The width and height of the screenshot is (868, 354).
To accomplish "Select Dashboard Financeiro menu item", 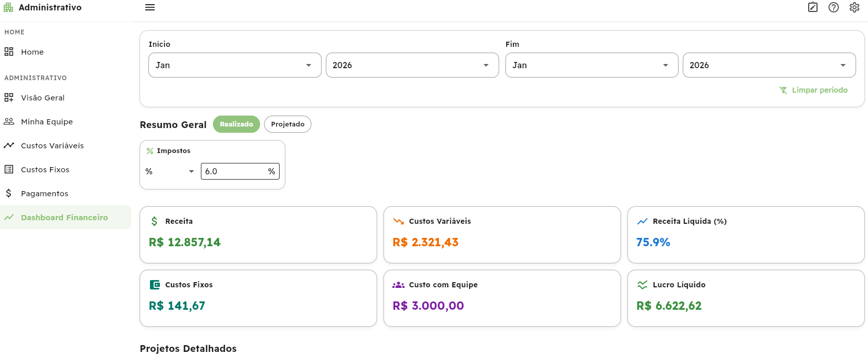I will (x=66, y=217).
